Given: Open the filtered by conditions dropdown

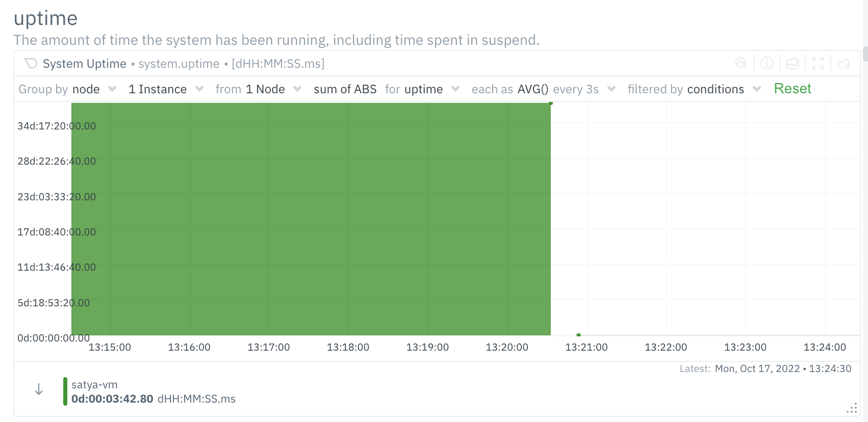Looking at the screenshot, I should pyautogui.click(x=756, y=89).
